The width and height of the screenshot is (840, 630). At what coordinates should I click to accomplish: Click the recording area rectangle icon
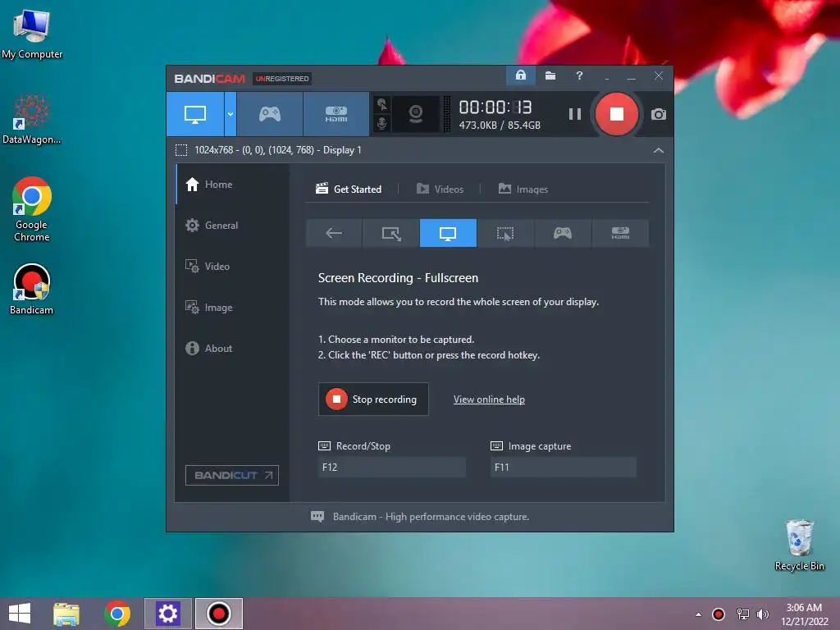coord(181,150)
